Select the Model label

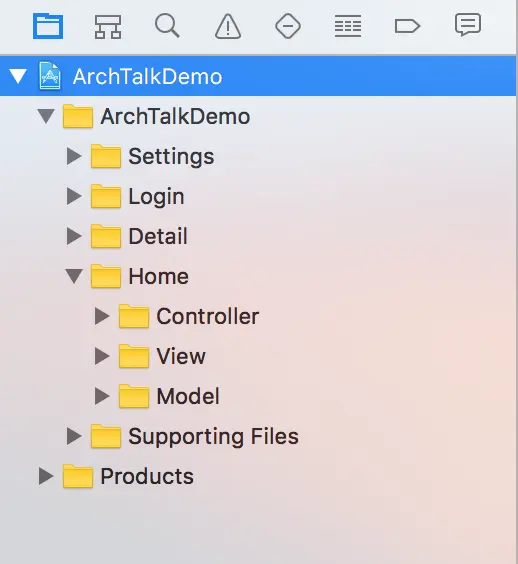(x=188, y=396)
